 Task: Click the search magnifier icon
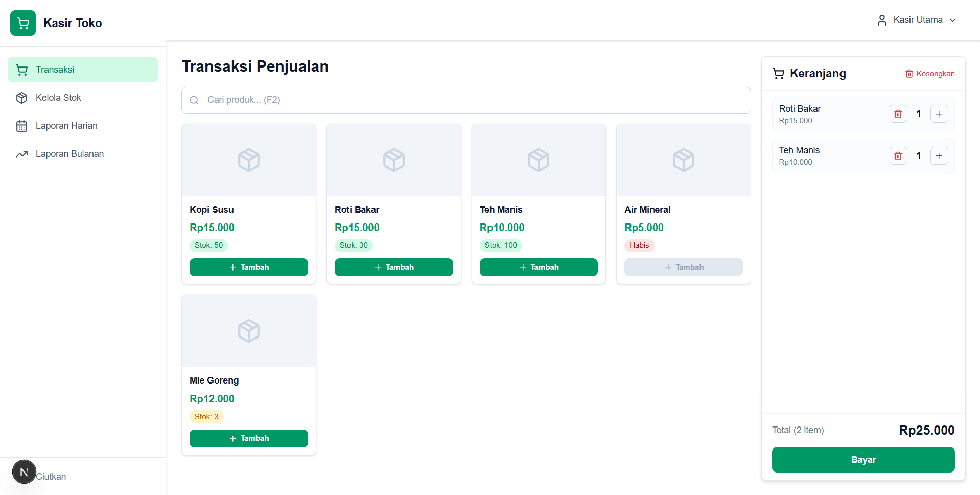point(194,100)
